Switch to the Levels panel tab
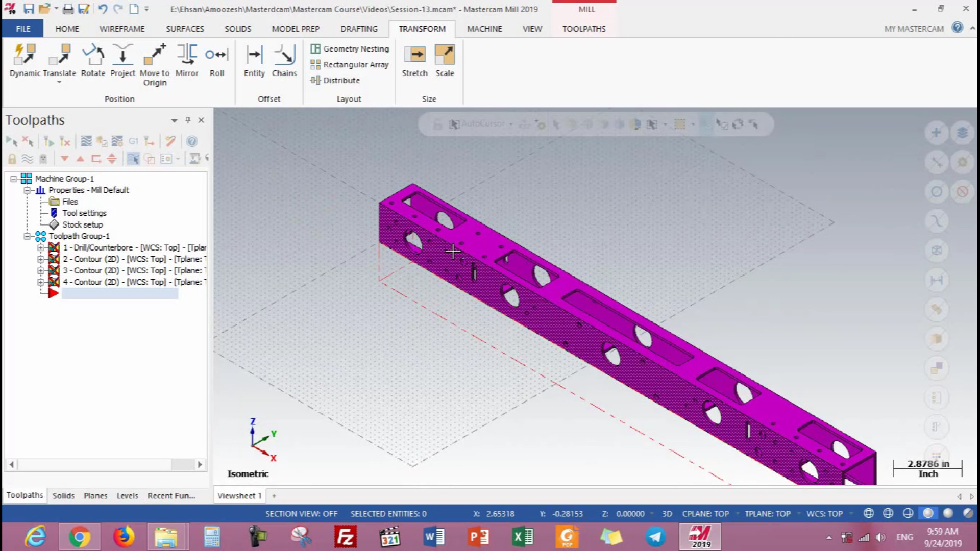Screen dimensions: 980x551 point(127,495)
